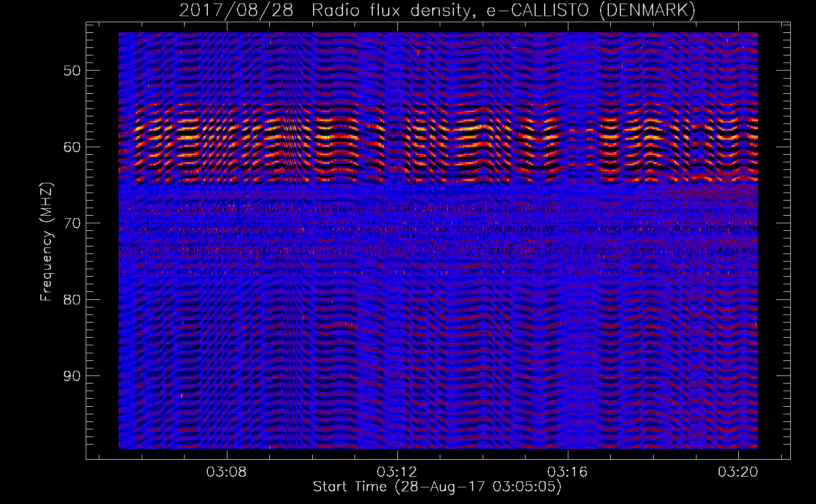Click the 70 frequency tick label
The width and height of the screenshot is (816, 504).
point(72,223)
